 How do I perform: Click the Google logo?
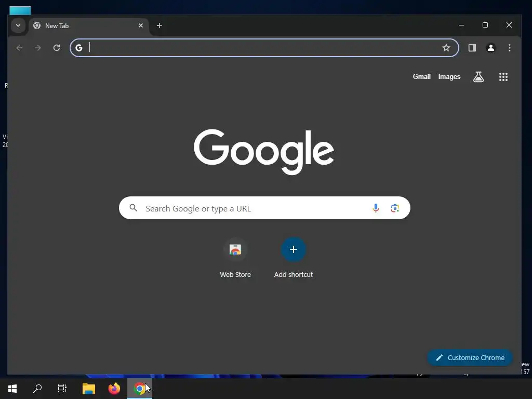point(264,152)
